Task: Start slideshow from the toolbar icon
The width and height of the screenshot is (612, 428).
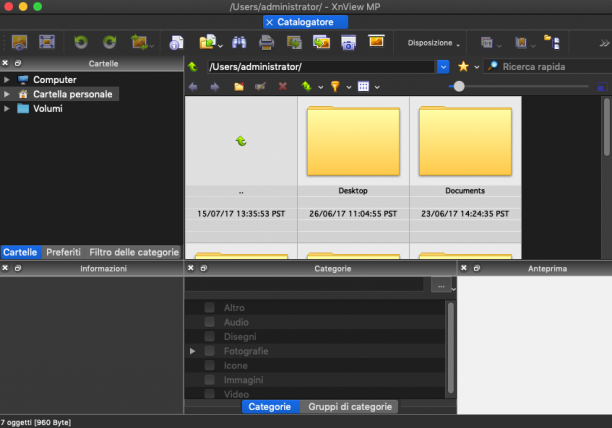Action: pos(376,41)
